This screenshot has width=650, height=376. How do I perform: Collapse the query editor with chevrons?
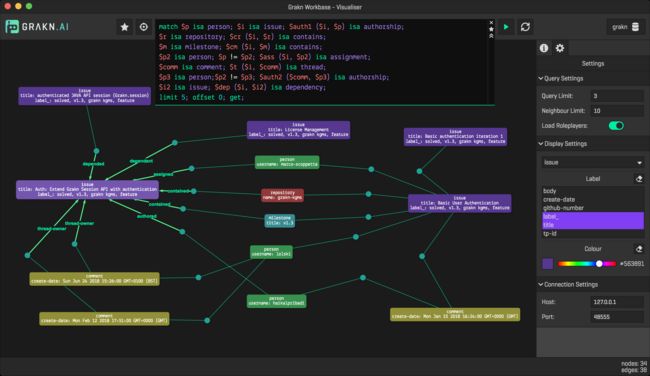(491, 36)
